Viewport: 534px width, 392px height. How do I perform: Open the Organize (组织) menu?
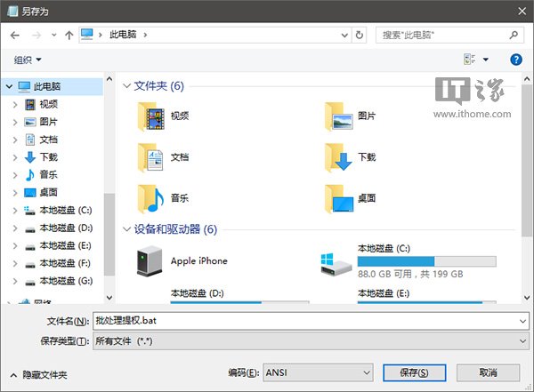point(28,60)
